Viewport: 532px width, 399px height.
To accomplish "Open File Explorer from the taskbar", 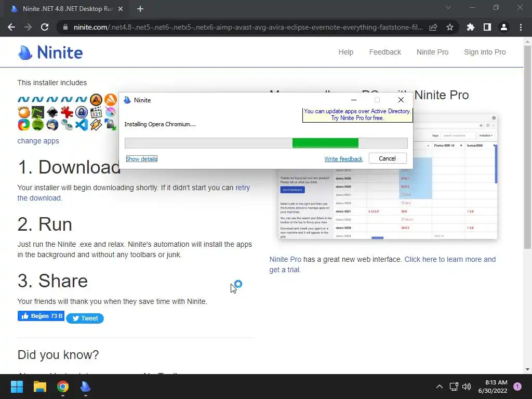I will [x=39, y=387].
